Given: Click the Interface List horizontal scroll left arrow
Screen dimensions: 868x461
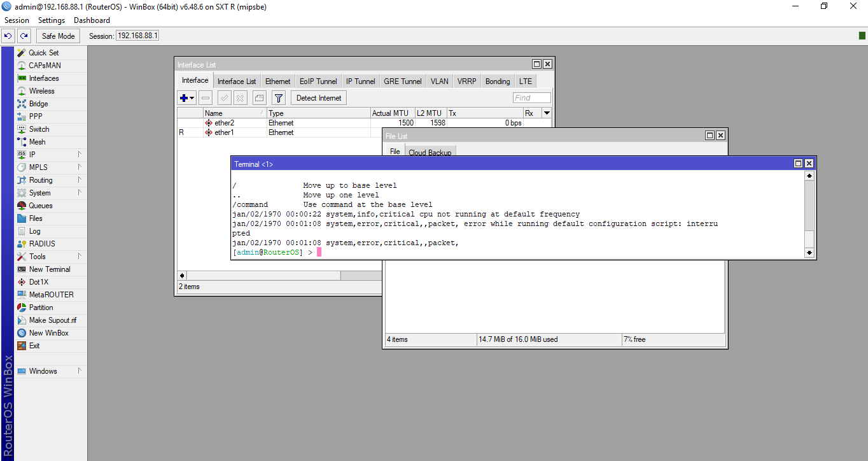Looking at the screenshot, I should (x=182, y=276).
